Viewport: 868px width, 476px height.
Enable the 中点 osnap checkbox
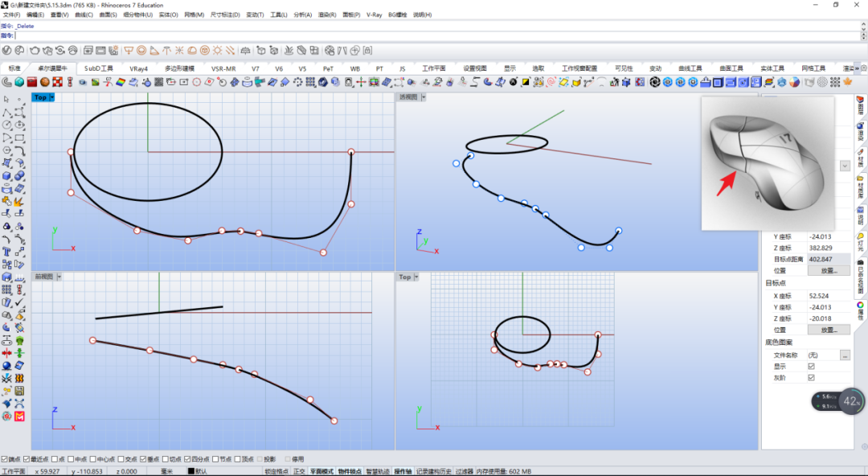click(70, 459)
